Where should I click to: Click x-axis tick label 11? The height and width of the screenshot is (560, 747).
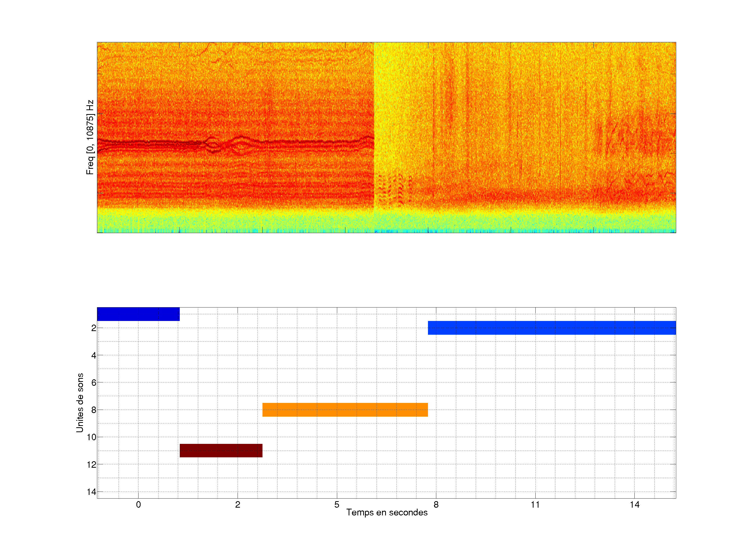(535, 505)
